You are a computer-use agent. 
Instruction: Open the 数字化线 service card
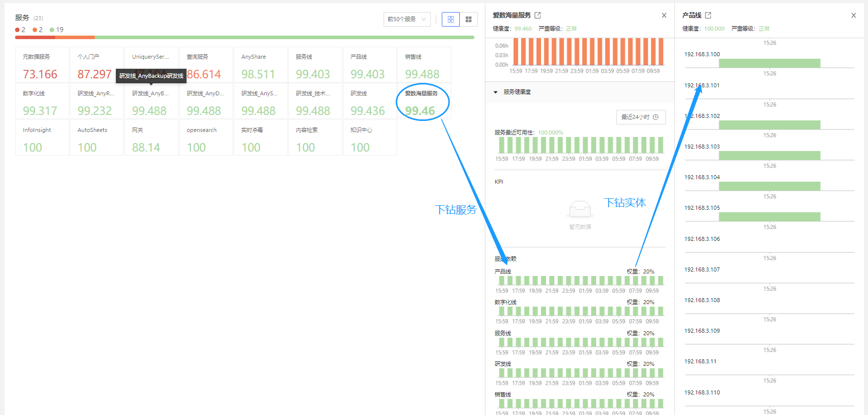pos(42,101)
